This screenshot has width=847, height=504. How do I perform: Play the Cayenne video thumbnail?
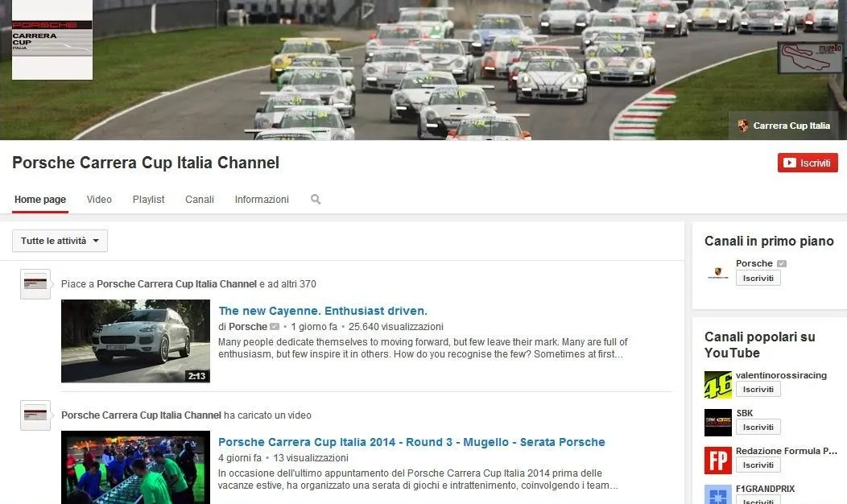tap(135, 341)
